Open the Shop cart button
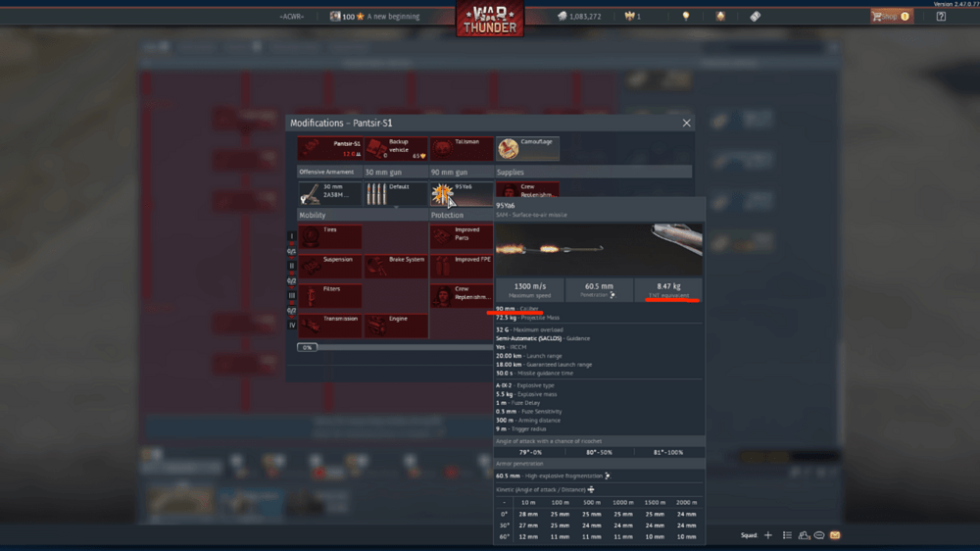This screenshot has height=551, width=980. click(891, 17)
